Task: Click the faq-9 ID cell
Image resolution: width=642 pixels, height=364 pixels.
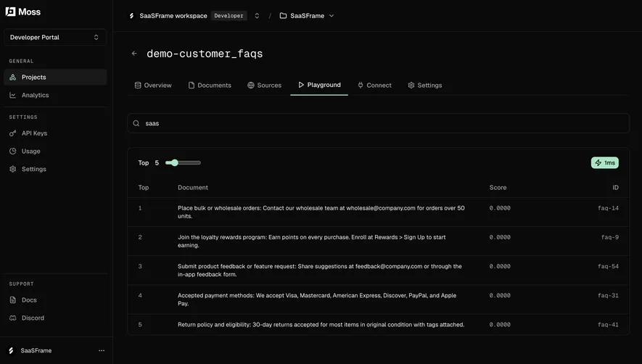Action: 609,237
